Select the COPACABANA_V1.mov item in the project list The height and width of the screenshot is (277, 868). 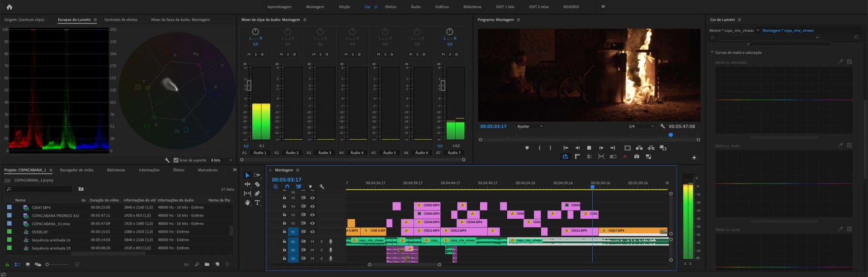[x=51, y=224]
